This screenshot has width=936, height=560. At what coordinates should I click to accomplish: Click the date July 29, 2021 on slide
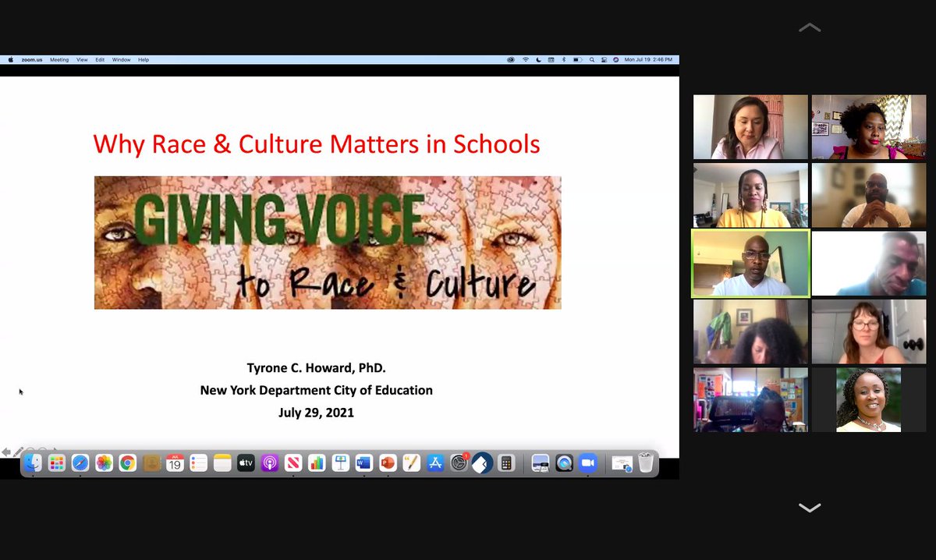[316, 412]
